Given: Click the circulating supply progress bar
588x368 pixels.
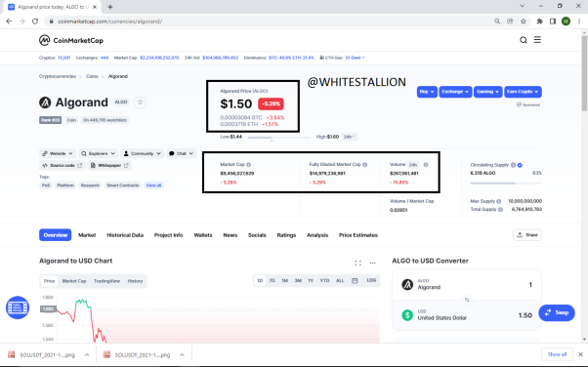Looking at the screenshot, I should pyautogui.click(x=506, y=184).
